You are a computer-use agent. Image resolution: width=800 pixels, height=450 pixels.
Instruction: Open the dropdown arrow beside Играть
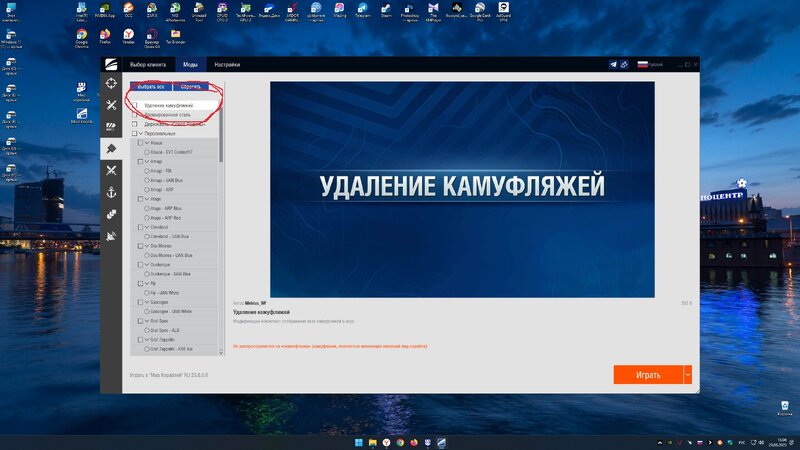687,374
